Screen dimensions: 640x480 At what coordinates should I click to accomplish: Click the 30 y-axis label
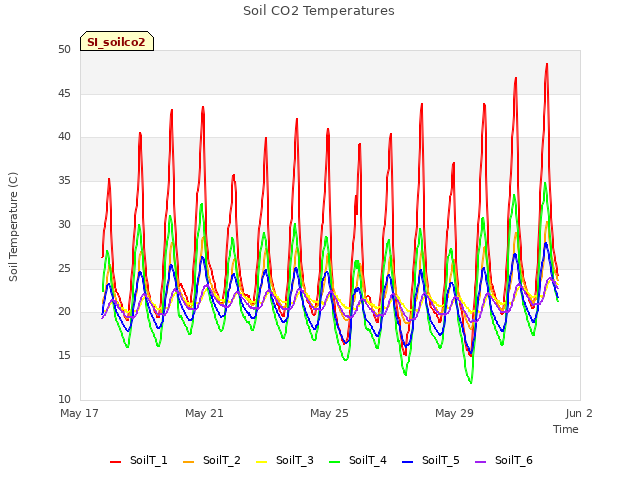(64, 224)
